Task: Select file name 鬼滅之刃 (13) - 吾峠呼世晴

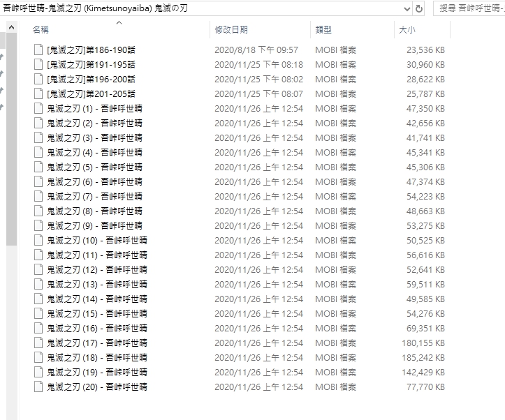Action: click(97, 284)
